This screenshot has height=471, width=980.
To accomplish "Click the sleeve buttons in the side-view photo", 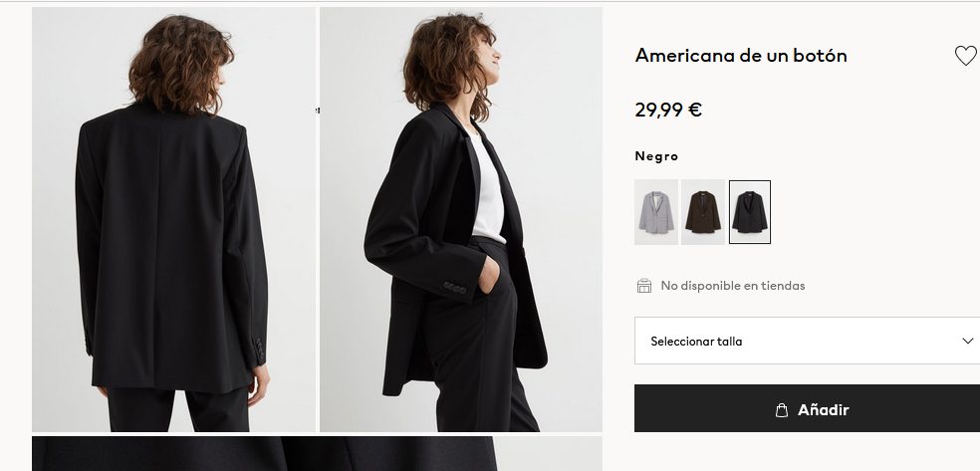I will pyautogui.click(x=453, y=289).
